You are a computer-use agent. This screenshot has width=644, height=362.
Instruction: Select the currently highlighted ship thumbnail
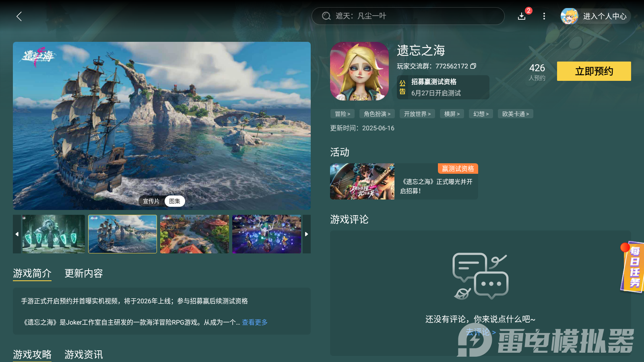(x=122, y=234)
